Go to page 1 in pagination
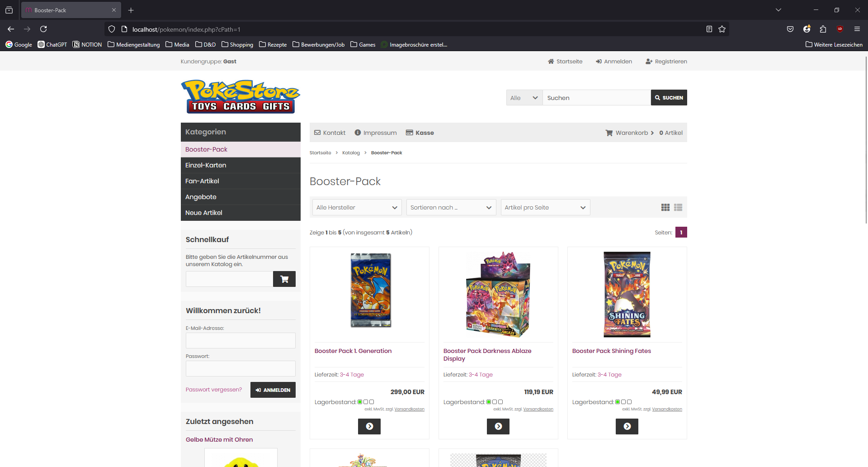This screenshot has width=868, height=467. (681, 233)
